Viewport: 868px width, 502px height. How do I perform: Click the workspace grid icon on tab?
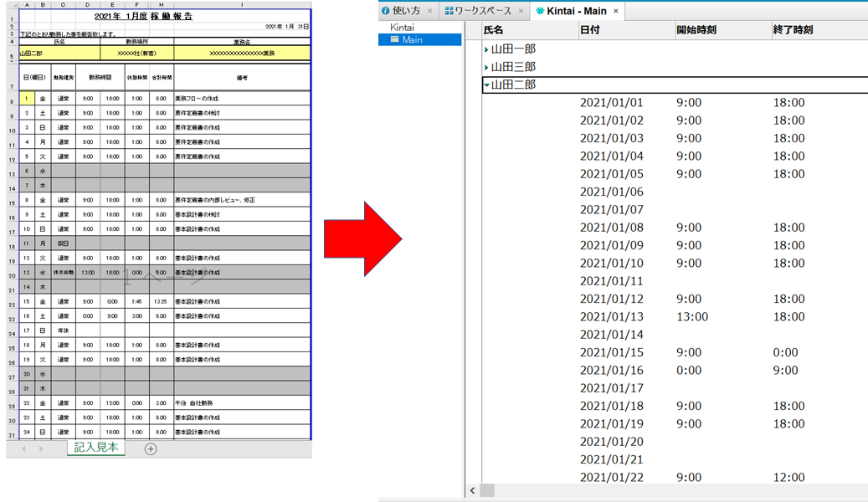449,11
